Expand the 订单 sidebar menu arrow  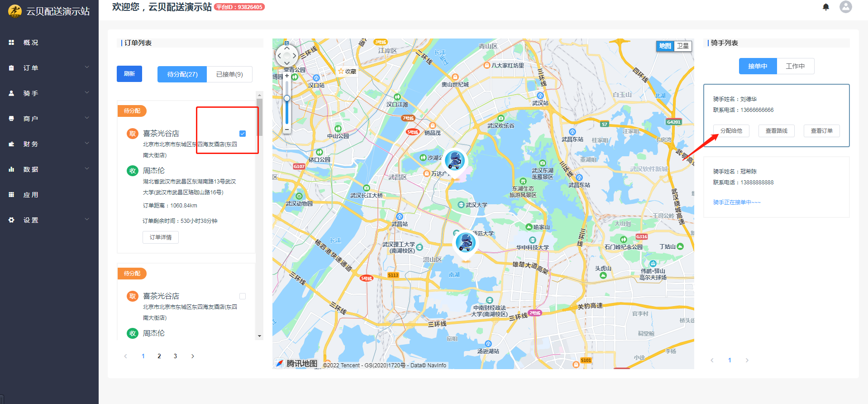[x=87, y=67]
